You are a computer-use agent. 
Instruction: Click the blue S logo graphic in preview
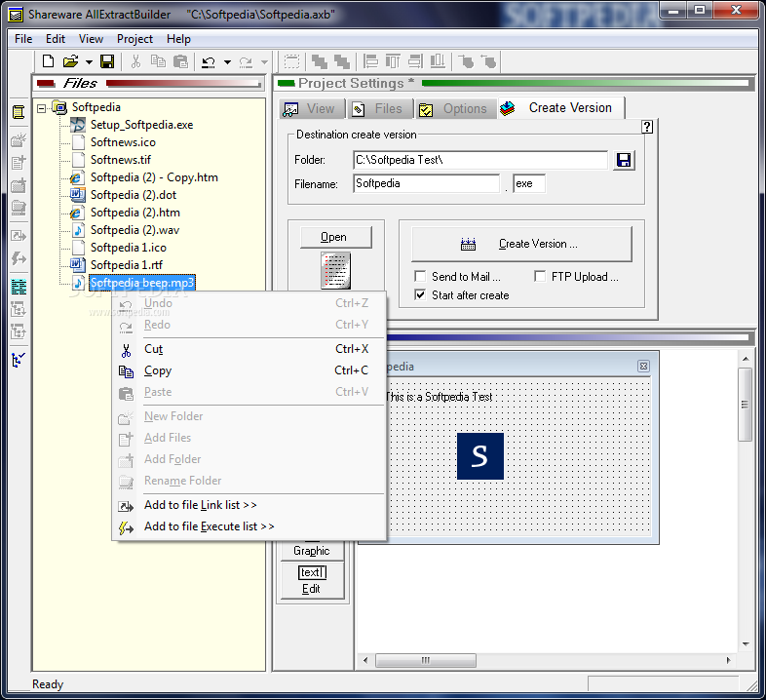[x=480, y=456]
